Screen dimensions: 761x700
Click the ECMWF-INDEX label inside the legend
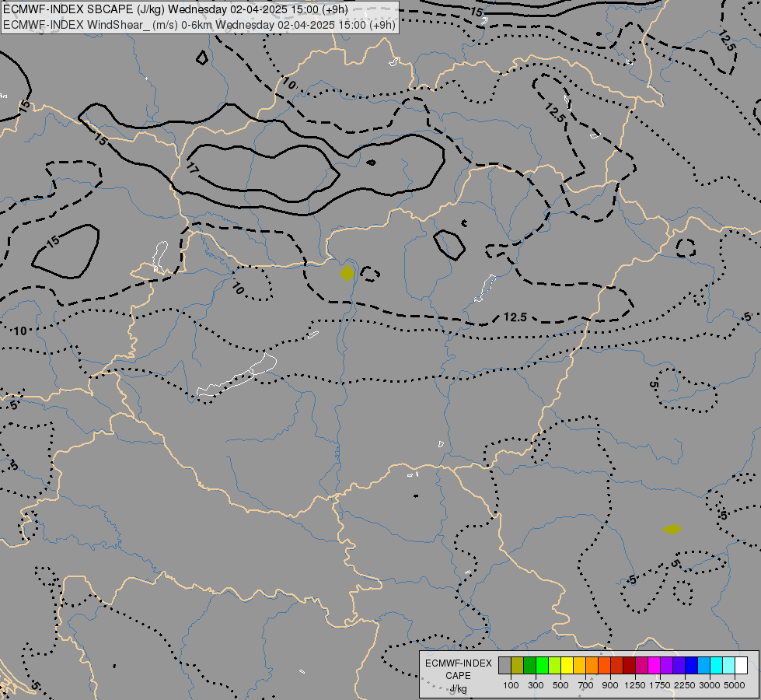pyautogui.click(x=458, y=663)
